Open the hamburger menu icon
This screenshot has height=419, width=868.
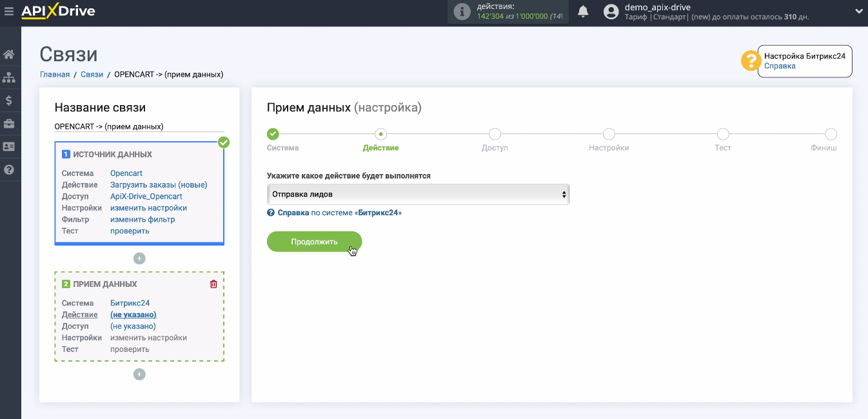(x=8, y=11)
